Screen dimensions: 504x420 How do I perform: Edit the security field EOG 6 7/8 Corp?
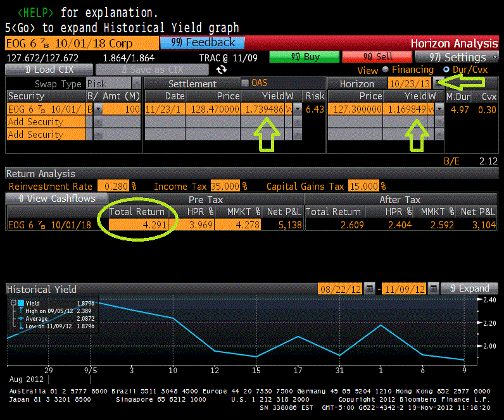(x=82, y=44)
